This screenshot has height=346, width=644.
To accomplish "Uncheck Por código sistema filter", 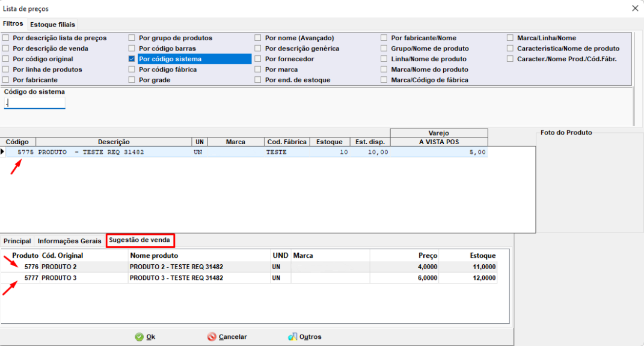I will [132, 59].
